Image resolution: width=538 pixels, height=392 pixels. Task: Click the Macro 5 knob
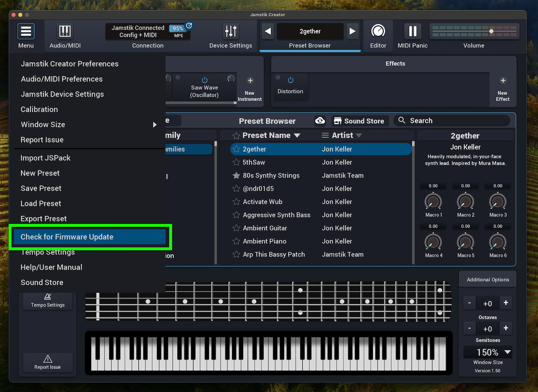(x=465, y=242)
